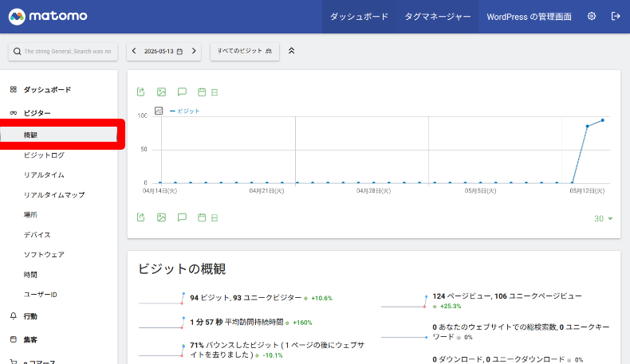Go to WordPress の管理画面
Image resolution: width=630 pixels, height=364 pixels.
(x=529, y=17)
